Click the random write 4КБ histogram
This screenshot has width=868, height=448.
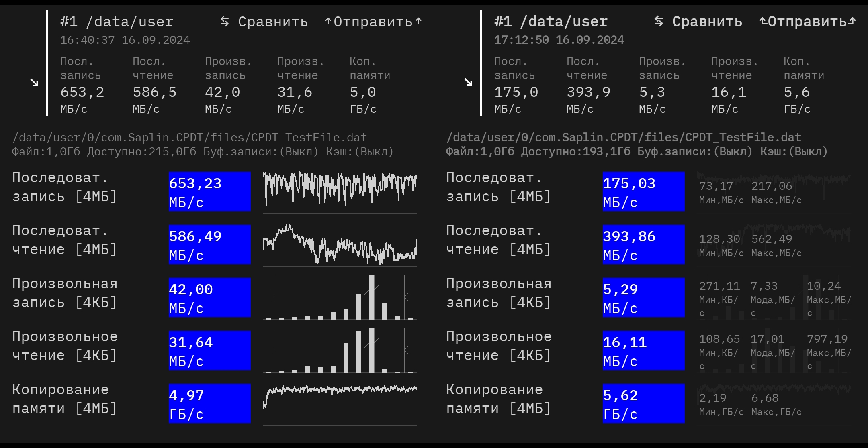click(340, 298)
